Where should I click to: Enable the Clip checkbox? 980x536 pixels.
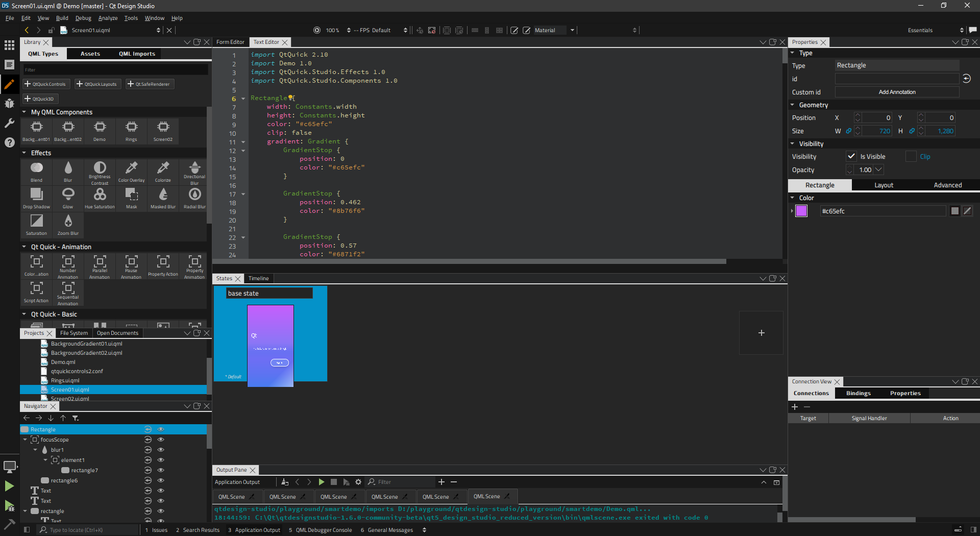coord(911,157)
